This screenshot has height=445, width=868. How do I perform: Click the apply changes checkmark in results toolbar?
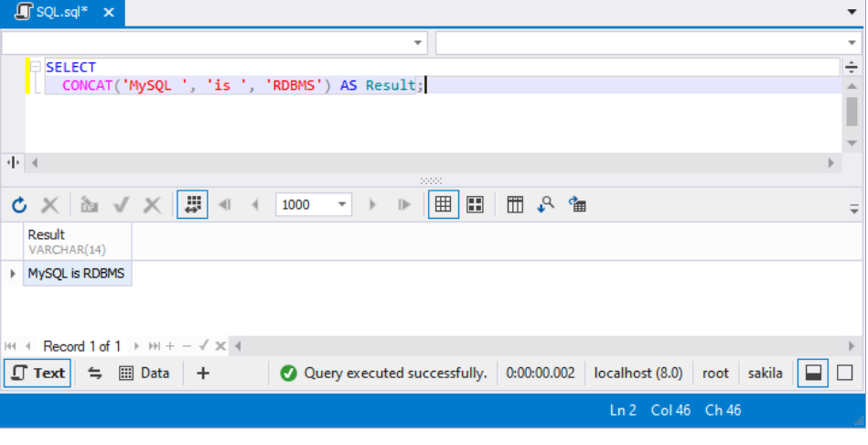point(121,205)
